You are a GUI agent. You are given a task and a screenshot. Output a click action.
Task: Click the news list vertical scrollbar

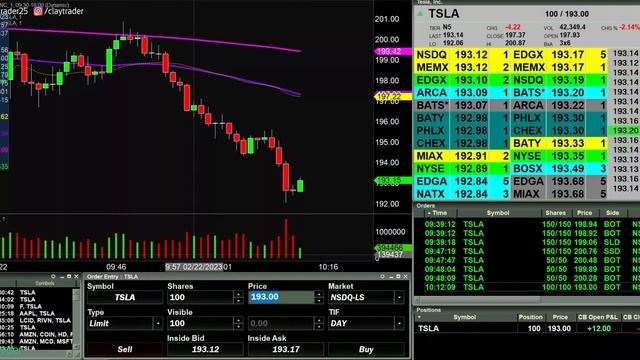click(76, 318)
